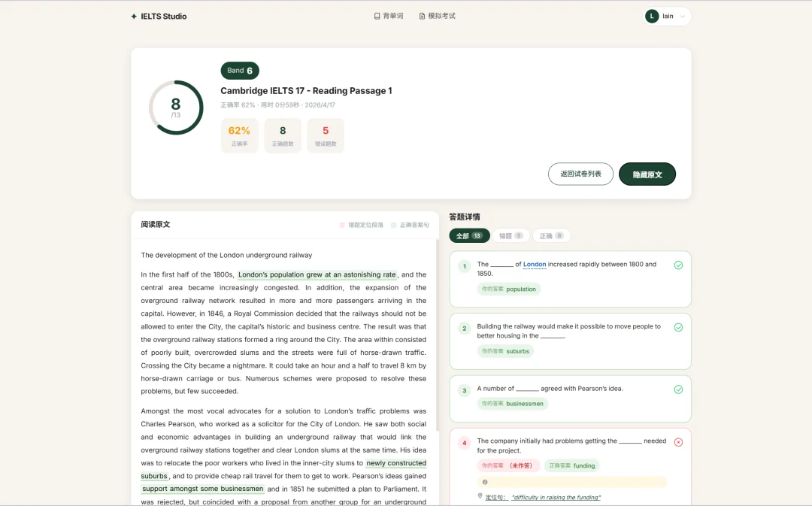Click the underlined London word in question 1
812x506 pixels.
535,264
